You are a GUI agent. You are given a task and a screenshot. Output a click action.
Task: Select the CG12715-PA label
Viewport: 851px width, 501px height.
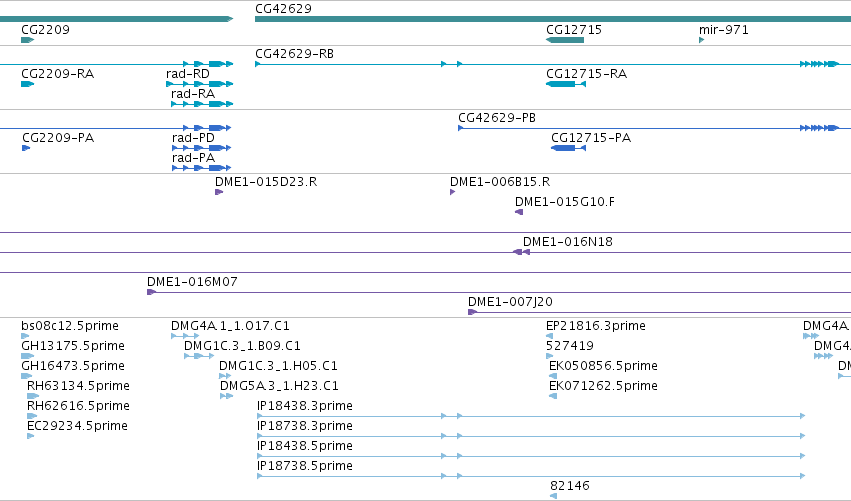pyautogui.click(x=591, y=138)
